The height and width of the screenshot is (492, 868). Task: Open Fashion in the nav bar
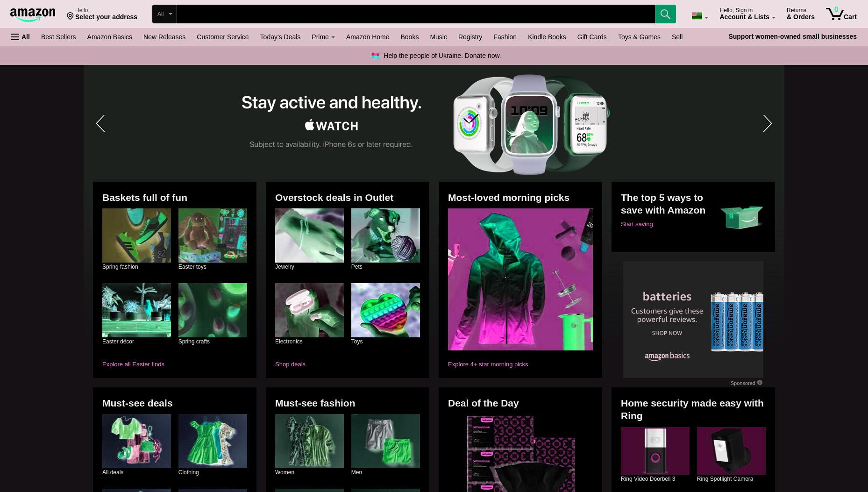(505, 37)
